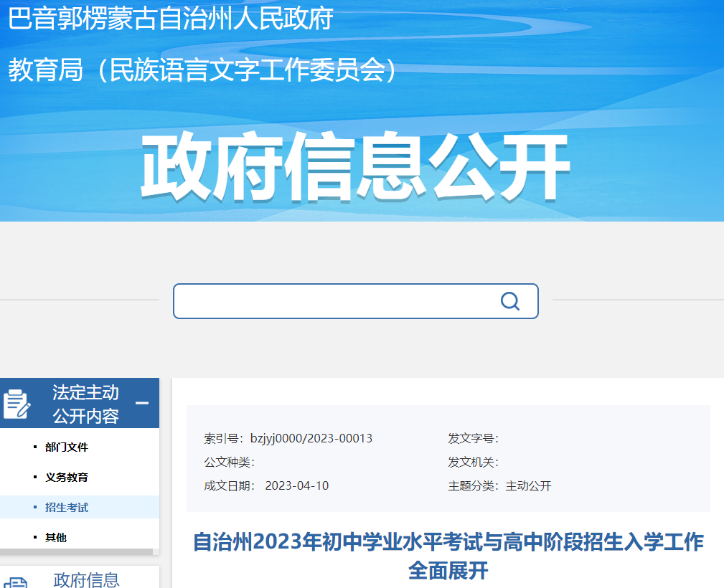Click the 法定主动公开内容 document icon
This screenshot has width=724, height=588.
(17, 404)
